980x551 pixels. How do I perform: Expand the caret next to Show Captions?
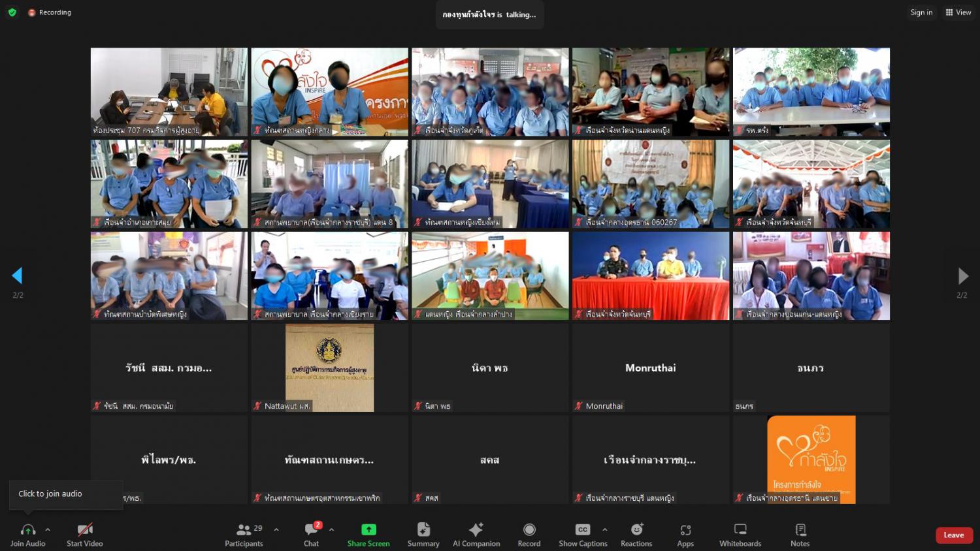(604, 529)
